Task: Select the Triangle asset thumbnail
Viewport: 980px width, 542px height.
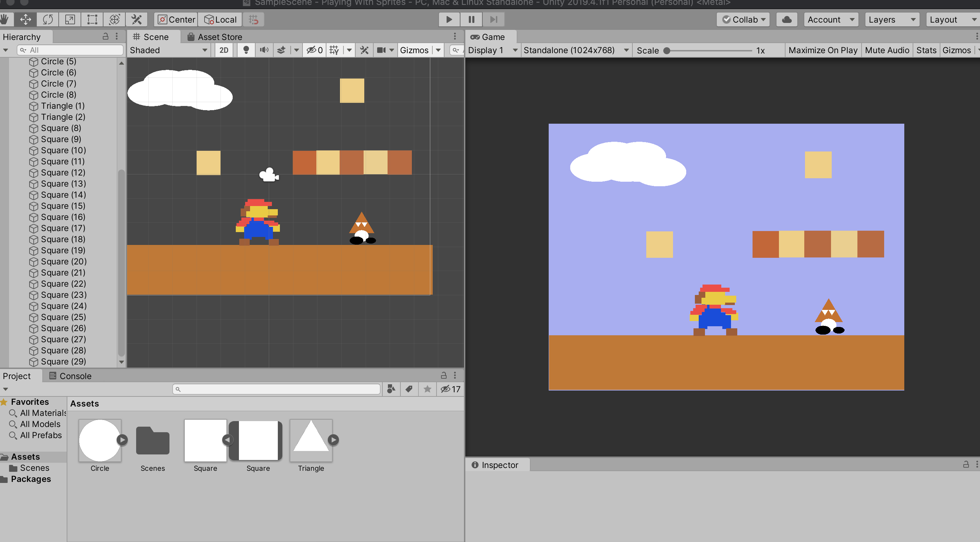Action: coord(311,441)
